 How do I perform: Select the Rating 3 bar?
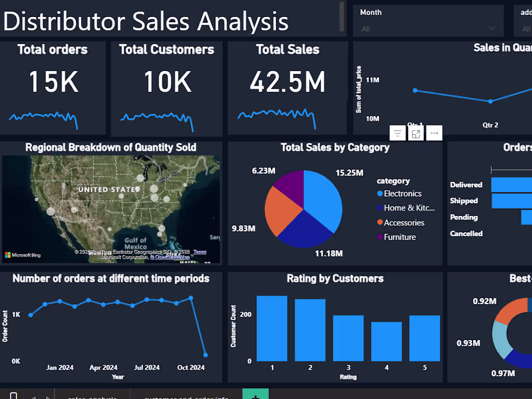point(348,338)
